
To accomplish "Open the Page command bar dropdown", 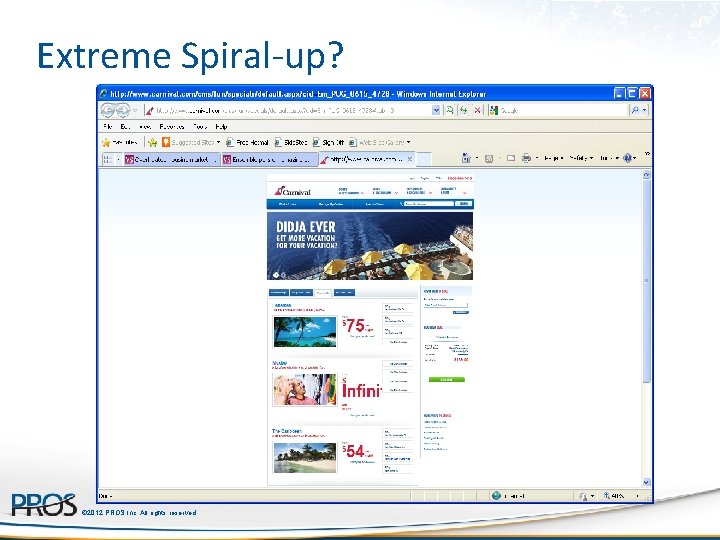I will pyautogui.click(x=553, y=158).
